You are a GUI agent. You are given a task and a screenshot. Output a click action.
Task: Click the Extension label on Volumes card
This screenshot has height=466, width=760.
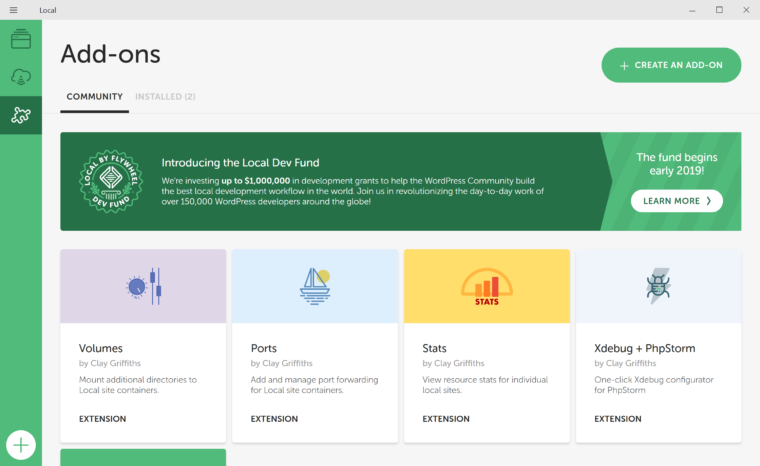(x=102, y=419)
